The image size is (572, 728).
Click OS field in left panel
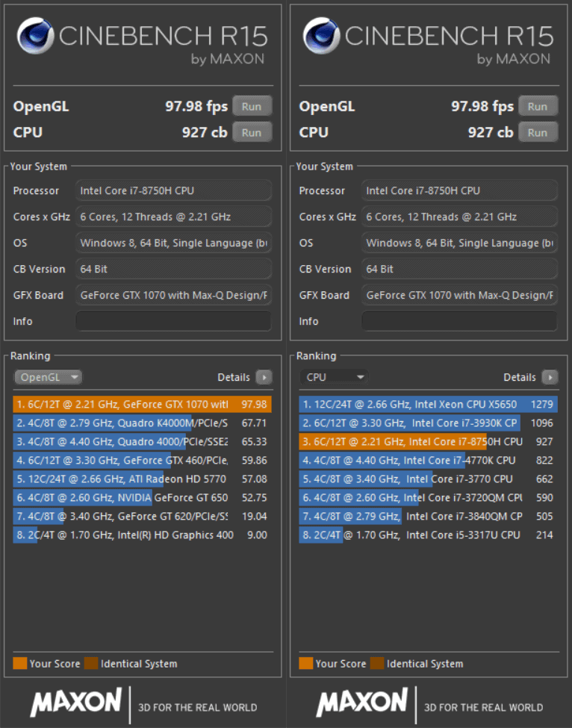pos(174,243)
